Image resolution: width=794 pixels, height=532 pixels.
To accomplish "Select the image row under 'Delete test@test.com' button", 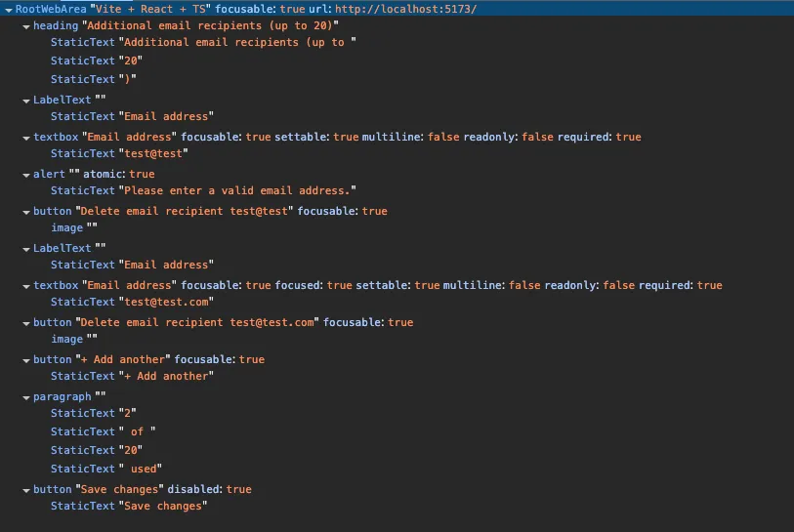I will click(x=397, y=339).
